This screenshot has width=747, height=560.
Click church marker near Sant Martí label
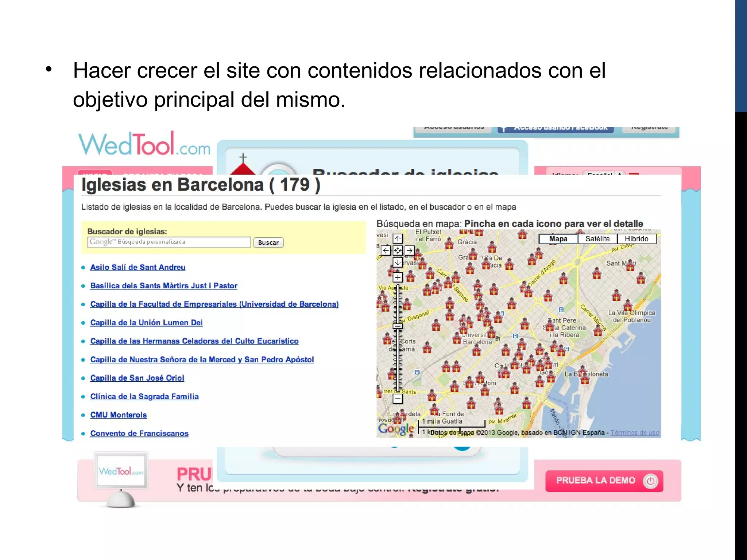point(630,266)
